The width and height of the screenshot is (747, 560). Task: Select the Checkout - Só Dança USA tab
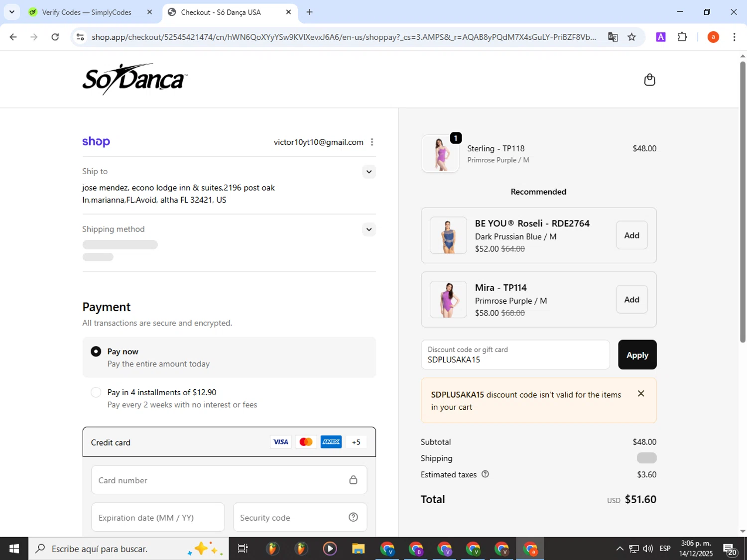[221, 12]
